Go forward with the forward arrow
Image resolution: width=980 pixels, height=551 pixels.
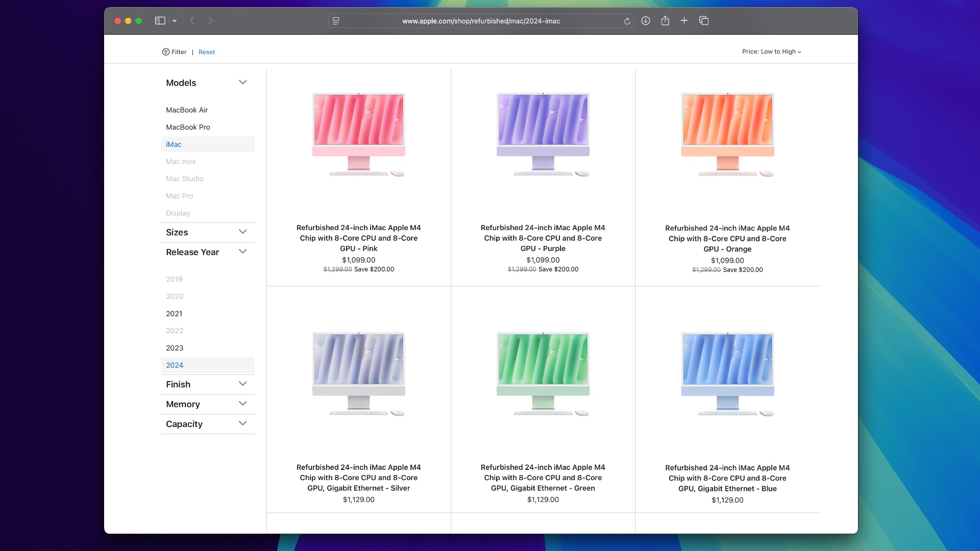(210, 21)
